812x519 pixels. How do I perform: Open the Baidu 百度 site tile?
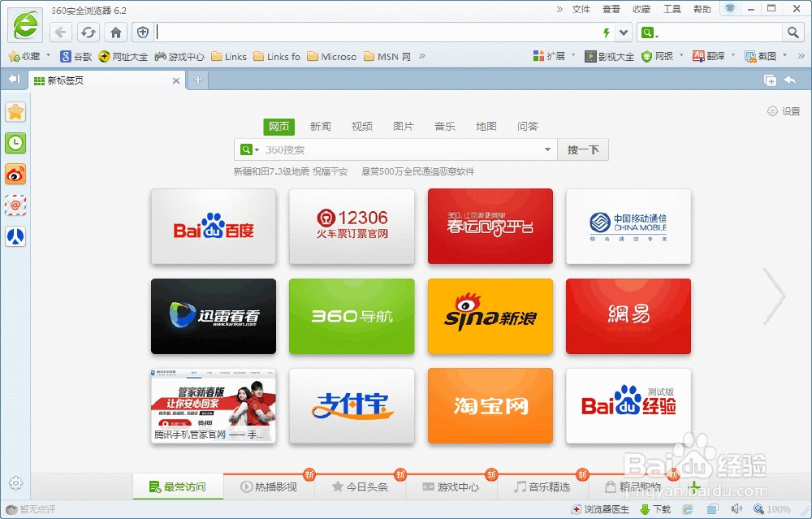[214, 227]
